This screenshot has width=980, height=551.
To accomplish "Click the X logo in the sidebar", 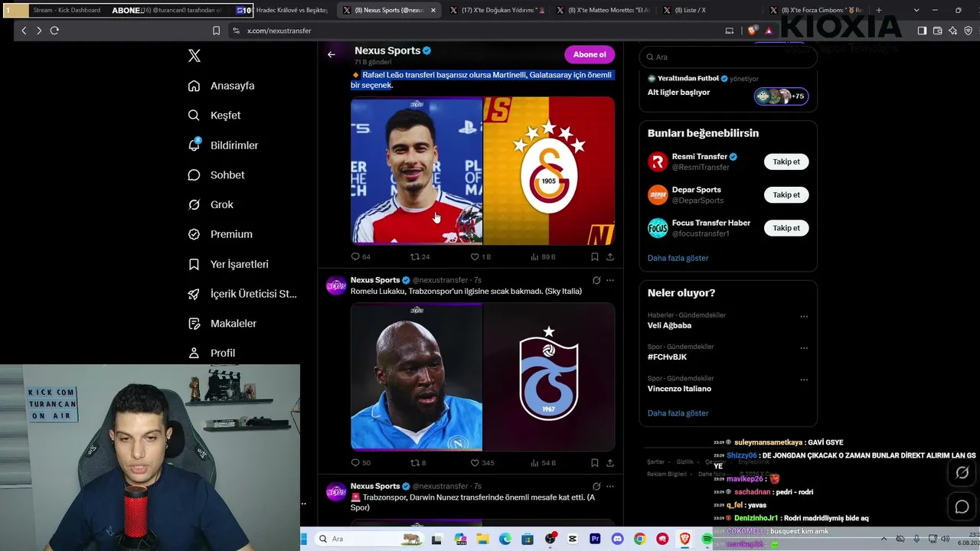I will tap(194, 56).
